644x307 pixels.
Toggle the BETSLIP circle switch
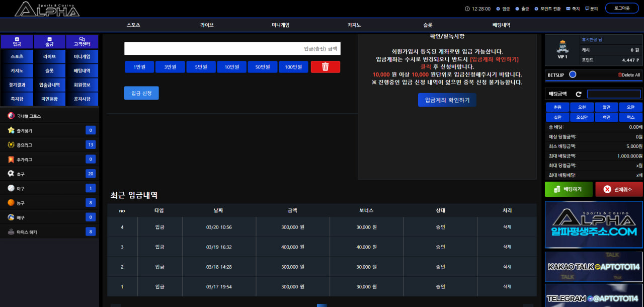point(573,74)
